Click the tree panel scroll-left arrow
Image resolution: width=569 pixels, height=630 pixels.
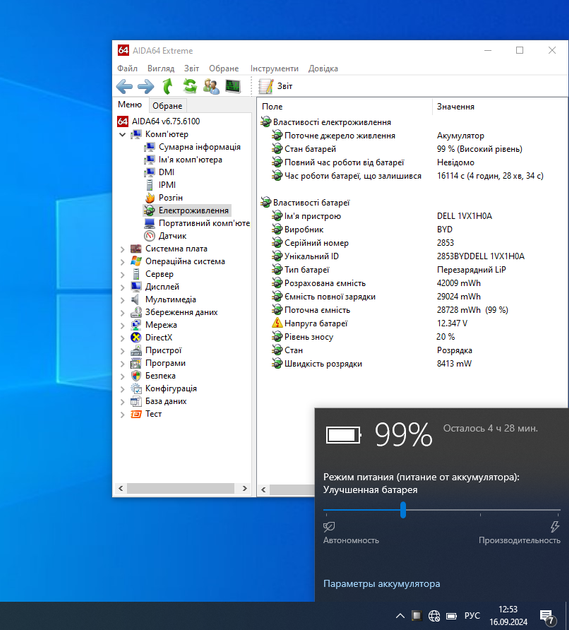click(x=120, y=489)
